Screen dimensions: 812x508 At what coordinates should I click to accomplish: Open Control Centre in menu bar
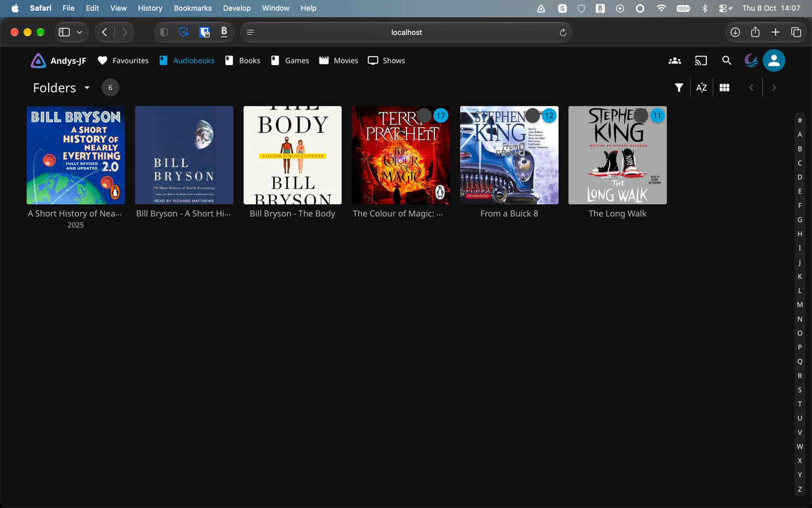coord(725,8)
